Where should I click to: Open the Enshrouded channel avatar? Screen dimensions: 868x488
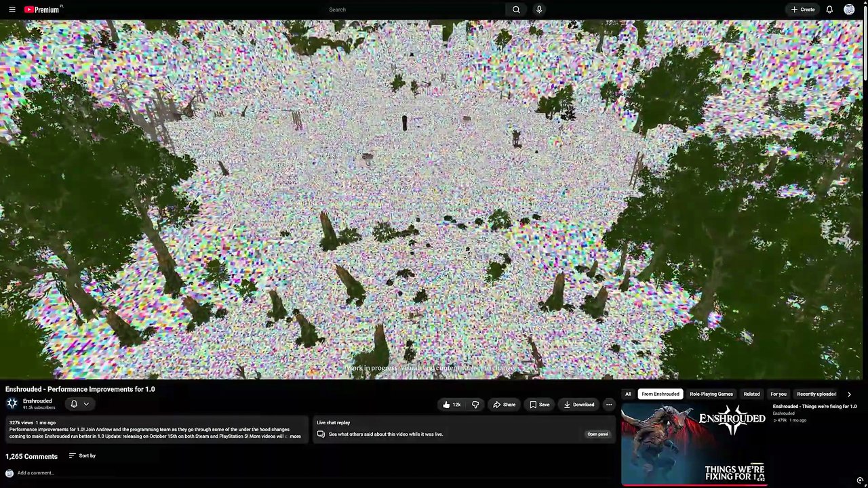12,404
